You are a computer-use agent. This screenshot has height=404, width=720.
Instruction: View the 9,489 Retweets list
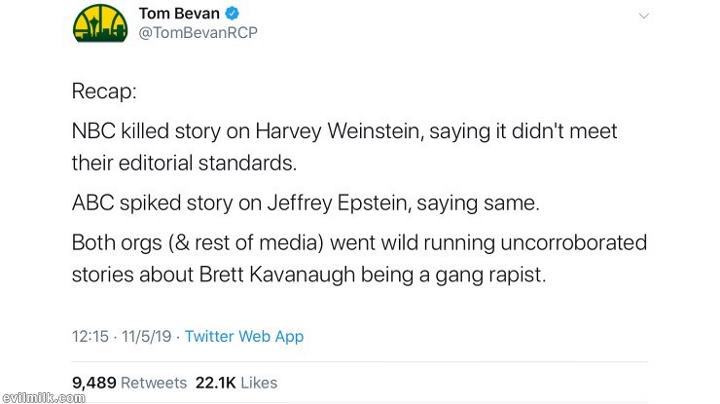coord(129,383)
